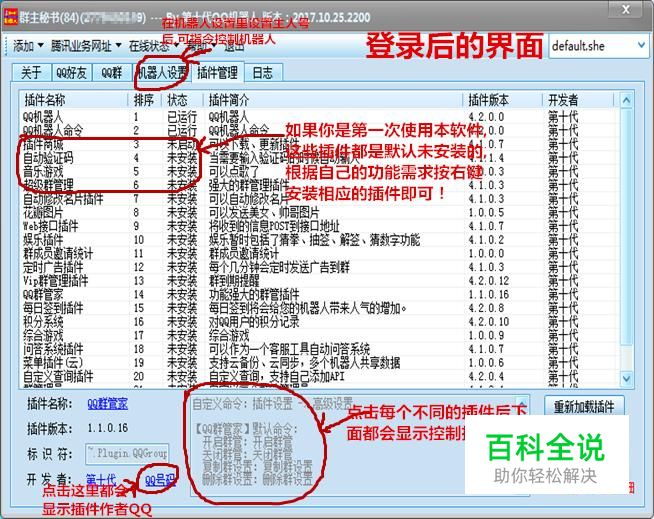Viewport: 654px width, 519px height.
Task: Open the 机器人设置 tab
Action: point(162,73)
